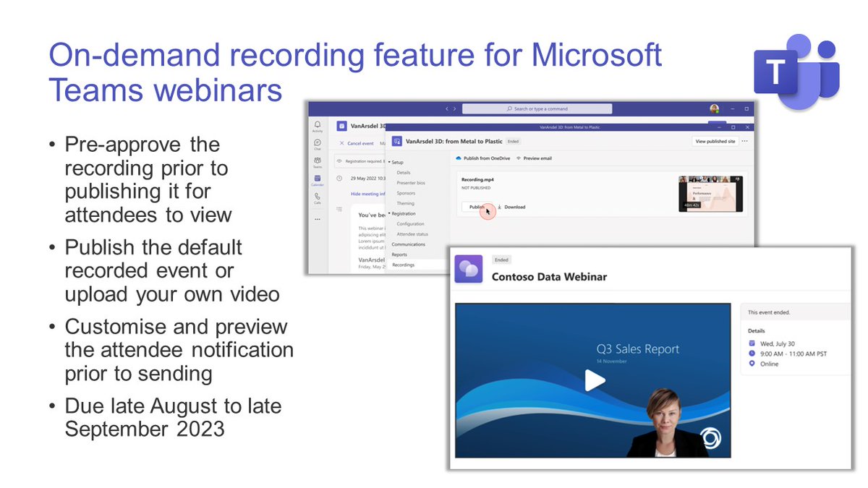Click the View published site button
This screenshot has width=868, height=488.
click(714, 141)
